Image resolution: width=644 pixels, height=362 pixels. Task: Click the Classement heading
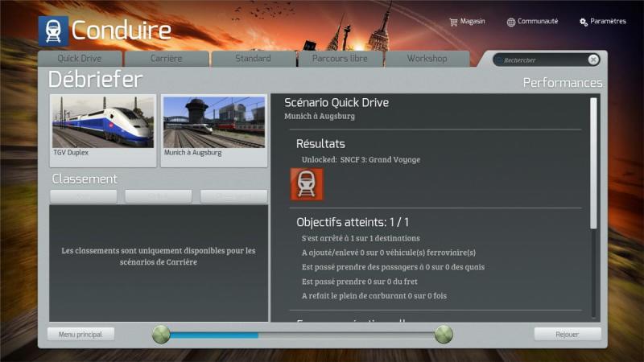[x=85, y=179]
